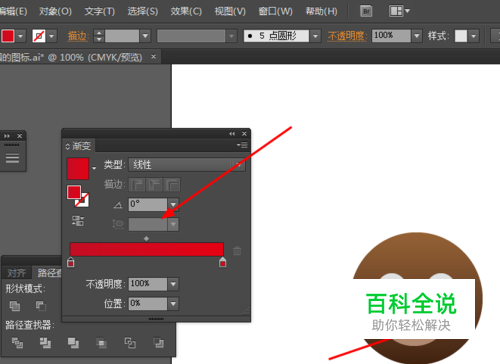Close the 的图标.ai document tab
The height and width of the screenshot is (364, 500).
(153, 57)
